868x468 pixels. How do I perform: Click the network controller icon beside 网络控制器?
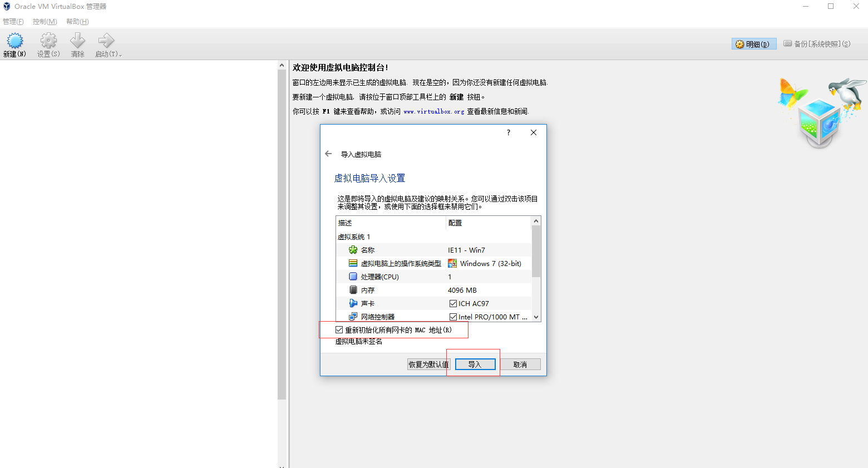click(x=353, y=317)
